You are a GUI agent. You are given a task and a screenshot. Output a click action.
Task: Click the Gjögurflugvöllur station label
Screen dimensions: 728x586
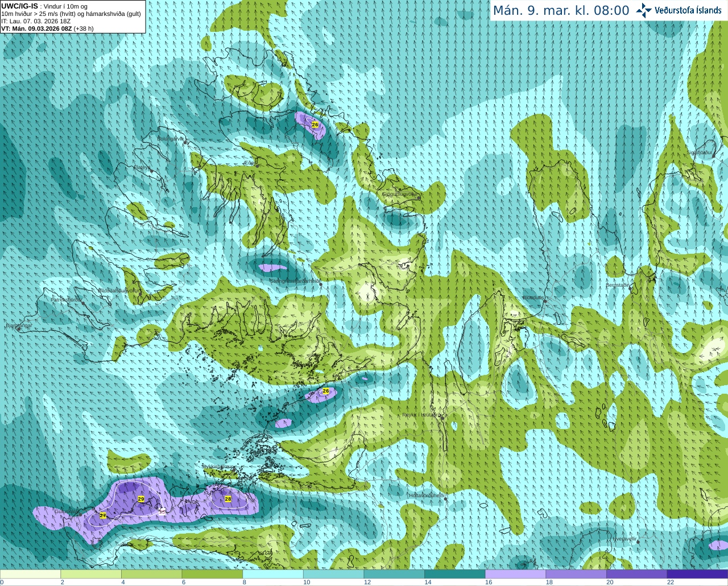[399, 194]
